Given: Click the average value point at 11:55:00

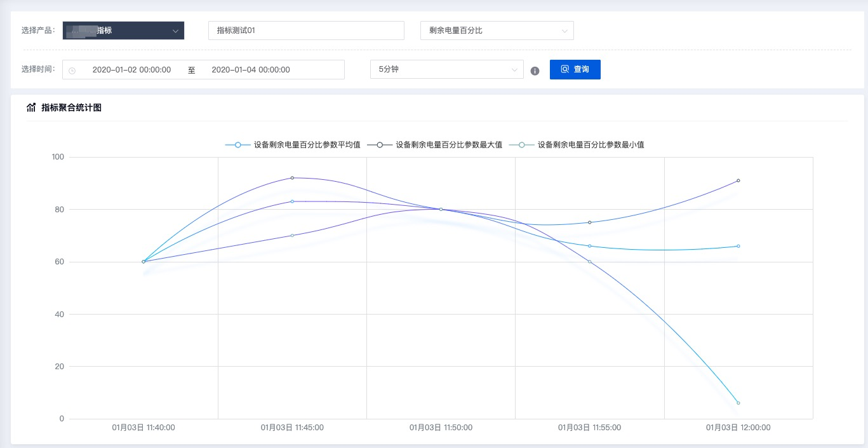Looking at the screenshot, I should [x=589, y=246].
